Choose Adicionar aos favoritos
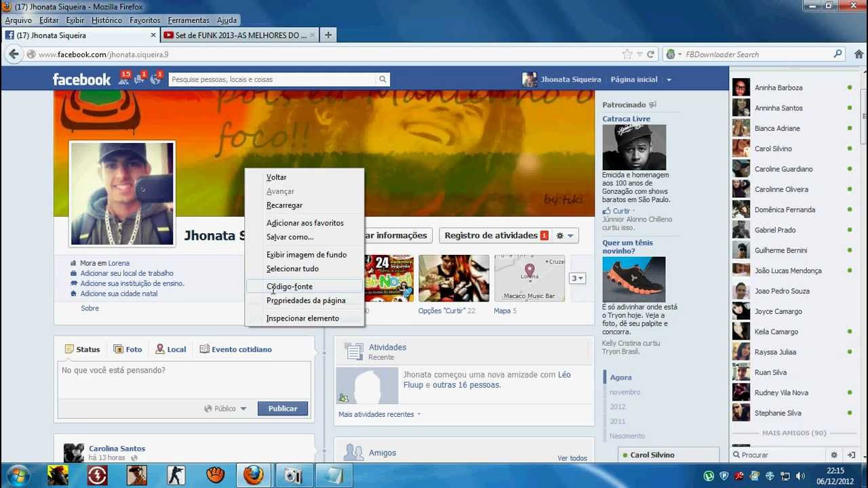The width and height of the screenshot is (868, 488). 304,223
